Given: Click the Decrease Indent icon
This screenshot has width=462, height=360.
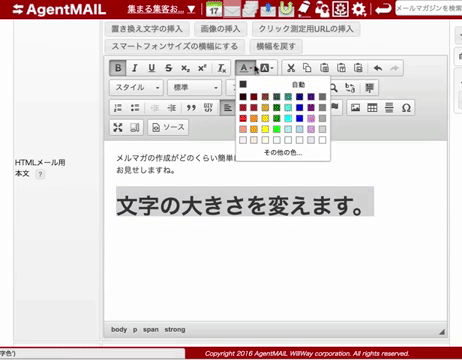Looking at the screenshot, I should (x=155, y=108).
